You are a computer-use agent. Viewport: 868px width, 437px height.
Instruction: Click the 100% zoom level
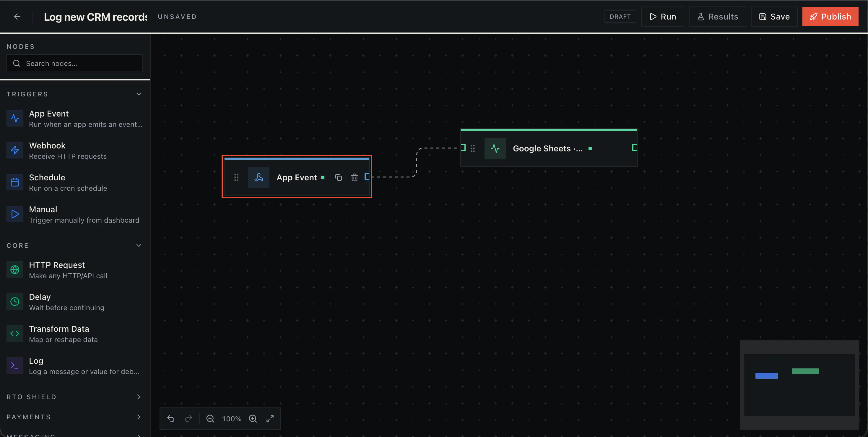pos(232,419)
